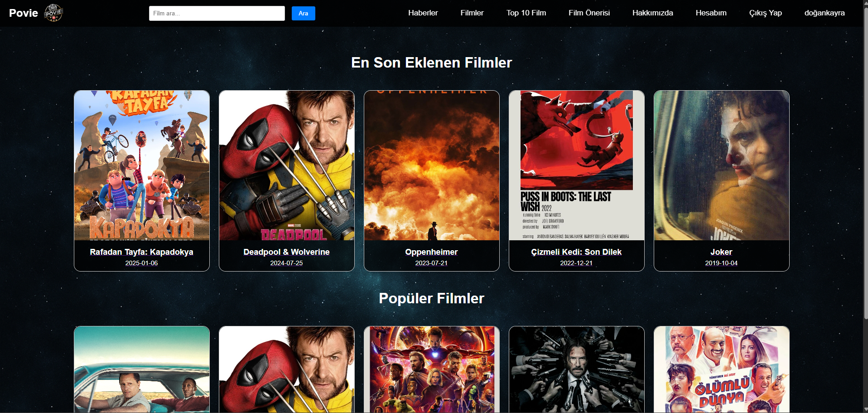Open the Joker movie poster
Screen dimensions: 868x413
click(x=721, y=165)
